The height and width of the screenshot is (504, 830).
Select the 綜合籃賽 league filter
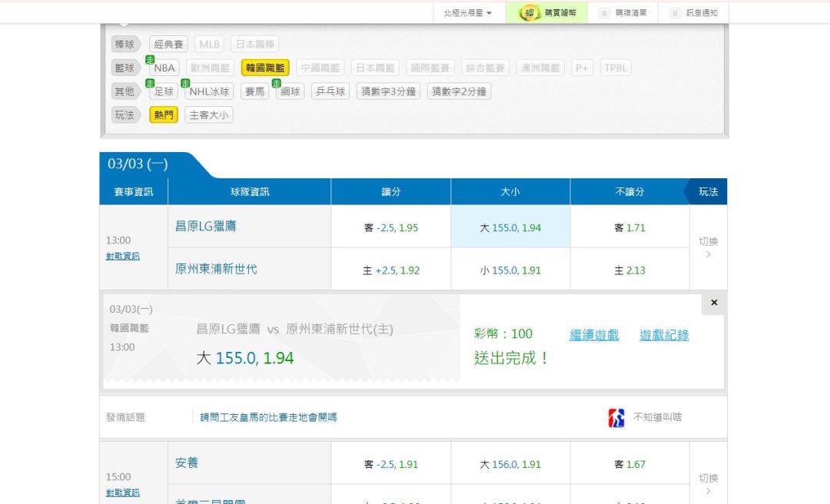pos(486,68)
